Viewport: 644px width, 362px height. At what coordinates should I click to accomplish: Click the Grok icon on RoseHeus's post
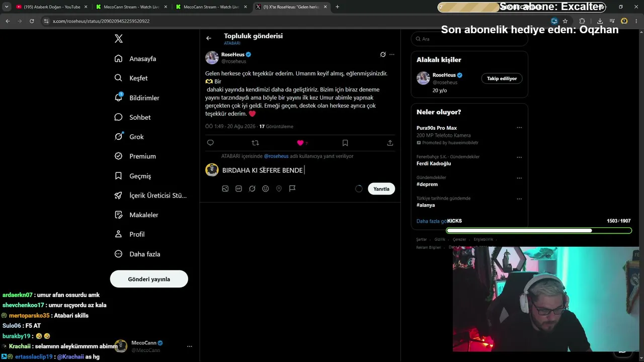click(x=383, y=54)
